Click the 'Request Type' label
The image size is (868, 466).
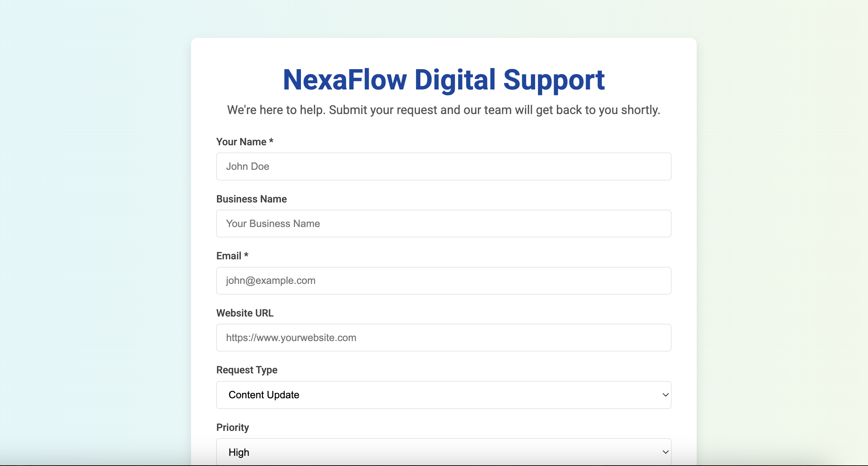247,370
